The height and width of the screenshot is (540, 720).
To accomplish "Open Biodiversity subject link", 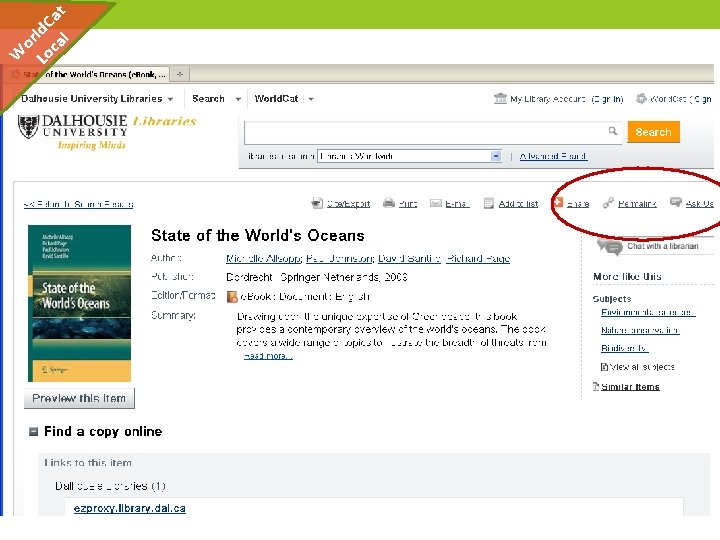I will [x=624, y=348].
